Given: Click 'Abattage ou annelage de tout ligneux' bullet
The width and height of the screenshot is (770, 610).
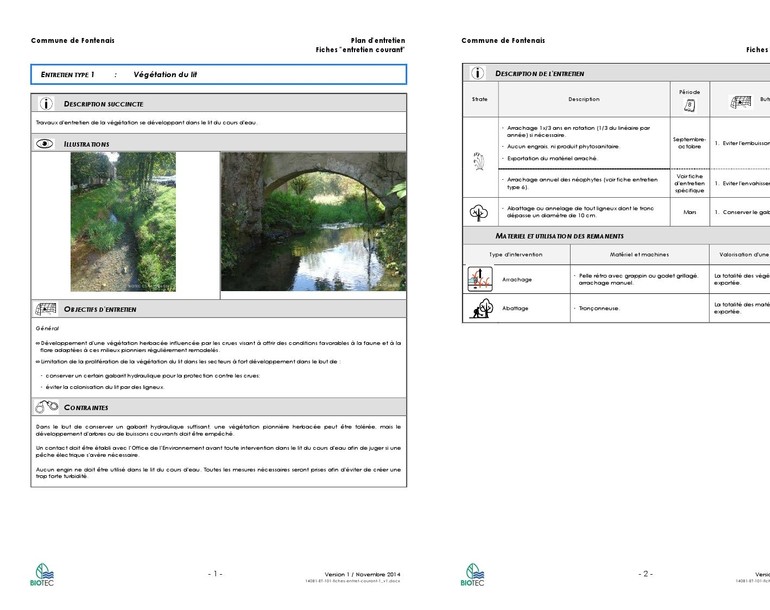Looking at the screenshot, I should coord(580,212).
